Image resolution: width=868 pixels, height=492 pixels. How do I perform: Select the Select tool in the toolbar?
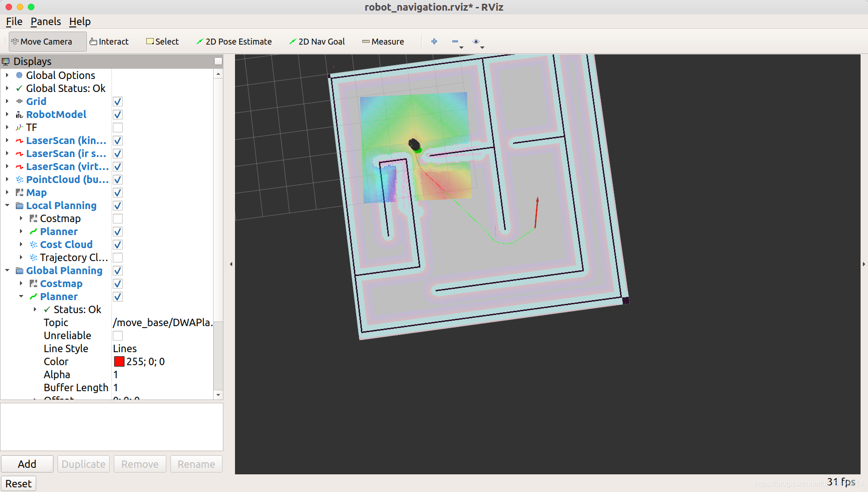[x=162, y=41]
